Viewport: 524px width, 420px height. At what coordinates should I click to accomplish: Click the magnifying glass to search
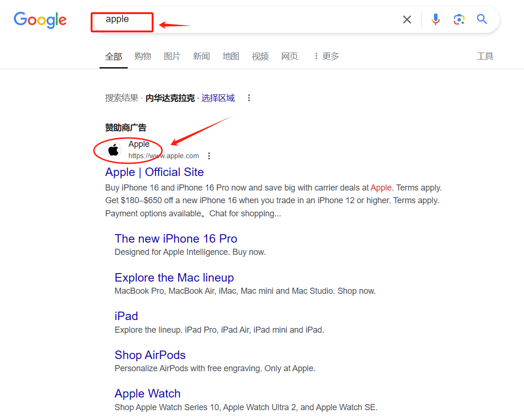(482, 19)
